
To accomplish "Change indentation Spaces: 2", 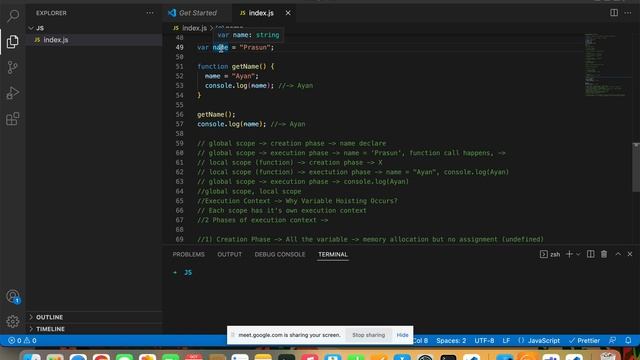I will click(451, 340).
